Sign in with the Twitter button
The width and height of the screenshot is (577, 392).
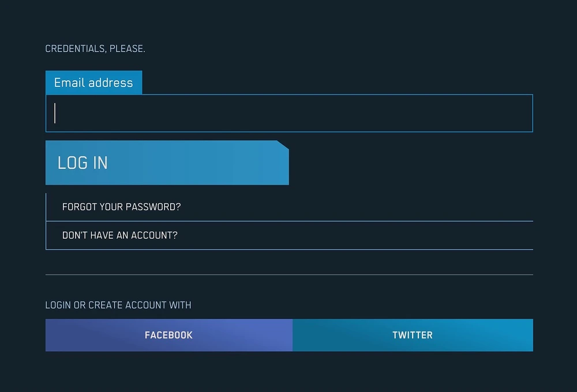413,335
